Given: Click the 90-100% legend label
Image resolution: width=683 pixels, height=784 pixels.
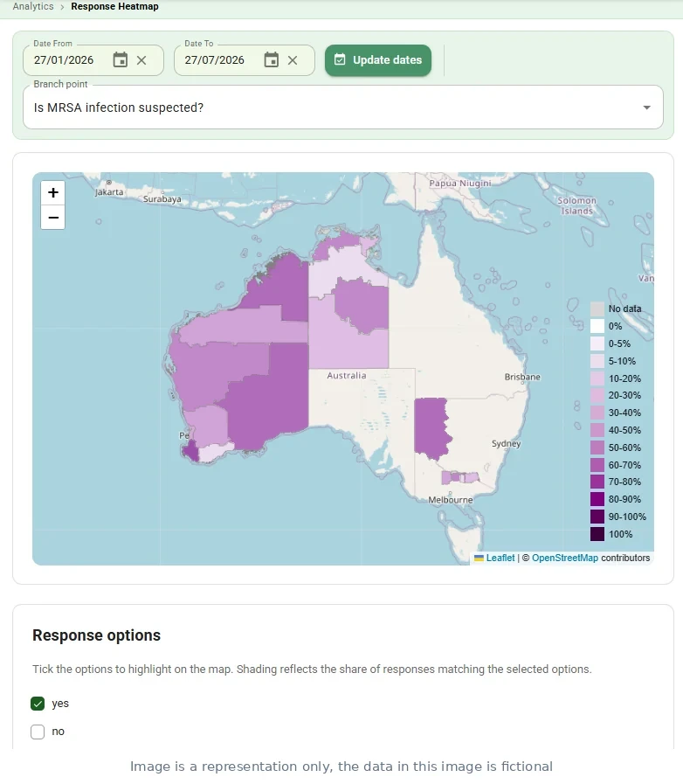Looking at the screenshot, I should pyautogui.click(x=627, y=517).
